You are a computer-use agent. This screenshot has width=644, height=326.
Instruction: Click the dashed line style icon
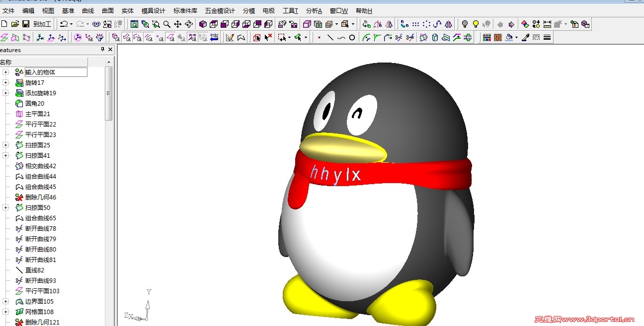tap(536, 37)
